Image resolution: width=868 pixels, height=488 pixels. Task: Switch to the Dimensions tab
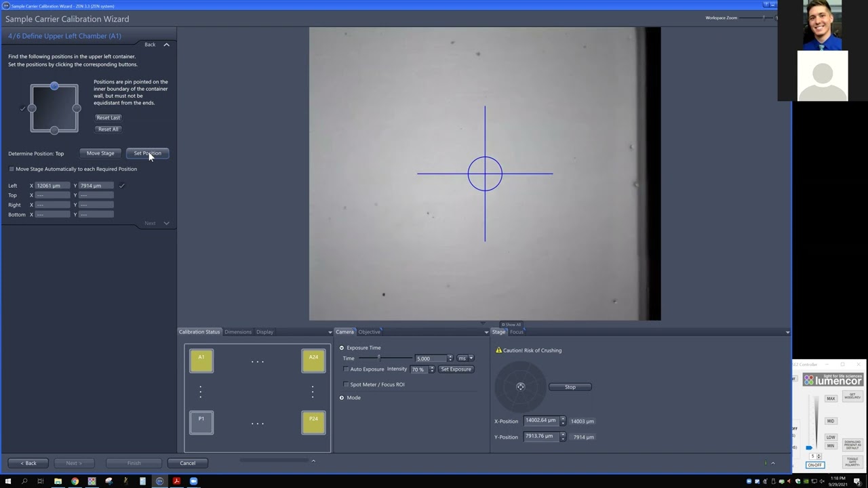[238, 332]
